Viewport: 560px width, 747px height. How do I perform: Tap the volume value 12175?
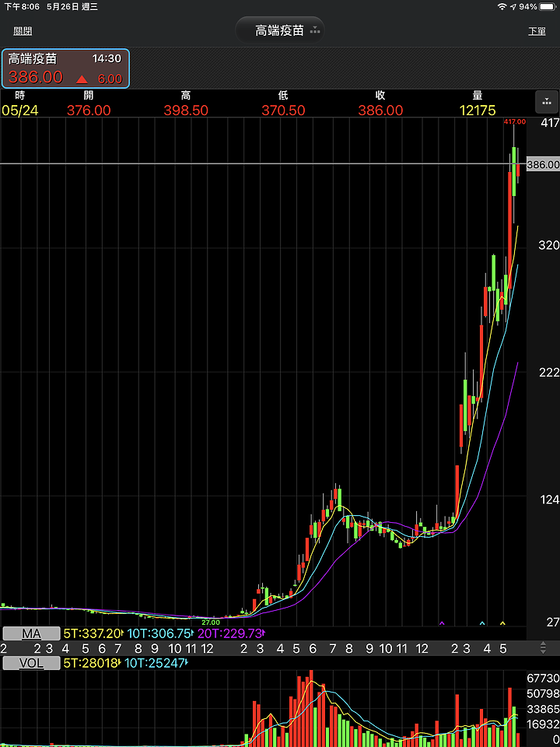pos(478,110)
